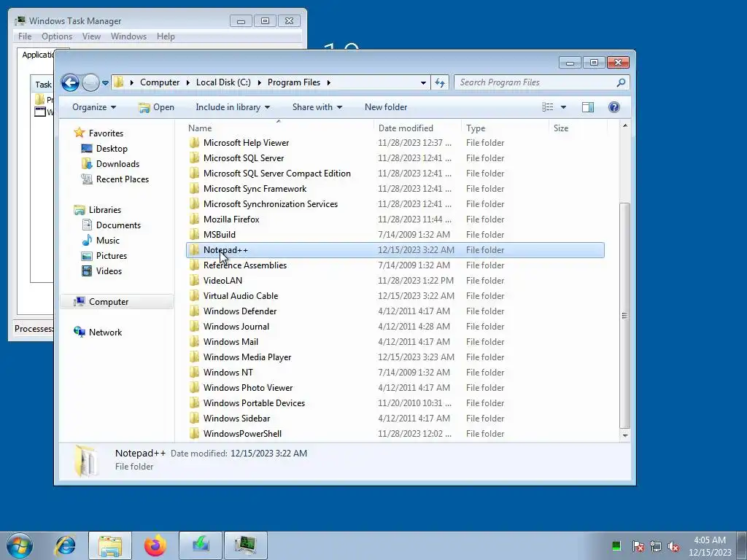Screen dimensions: 747x560
Task: Open Task Manager View menu
Action: [91, 36]
